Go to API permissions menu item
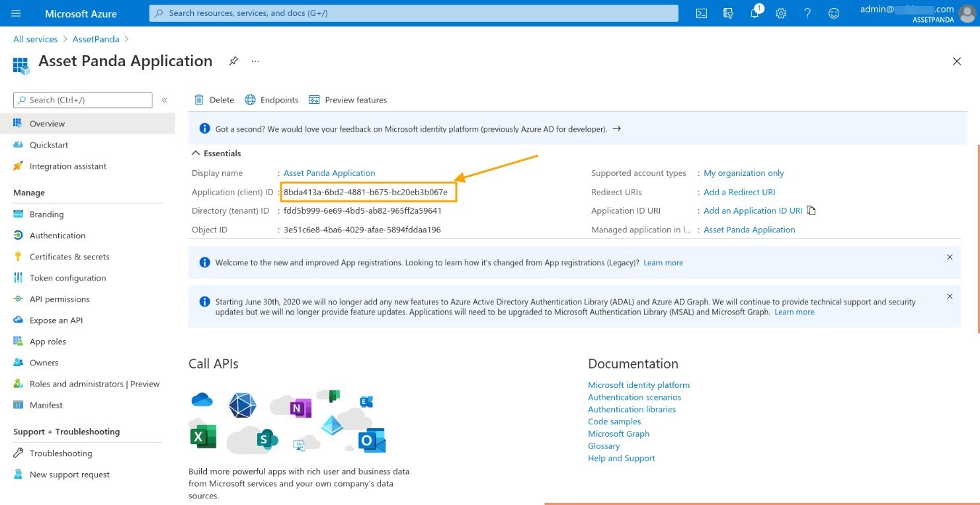Image resolution: width=980 pixels, height=505 pixels. tap(60, 299)
